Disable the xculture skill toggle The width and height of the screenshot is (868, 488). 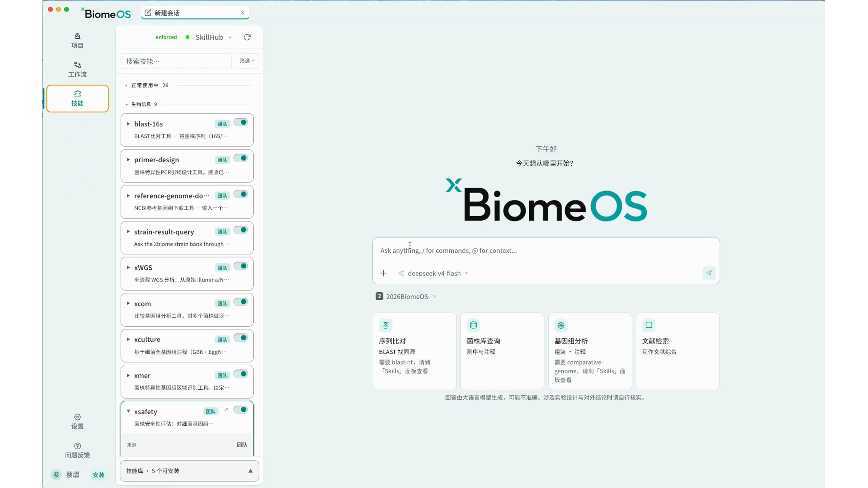240,338
